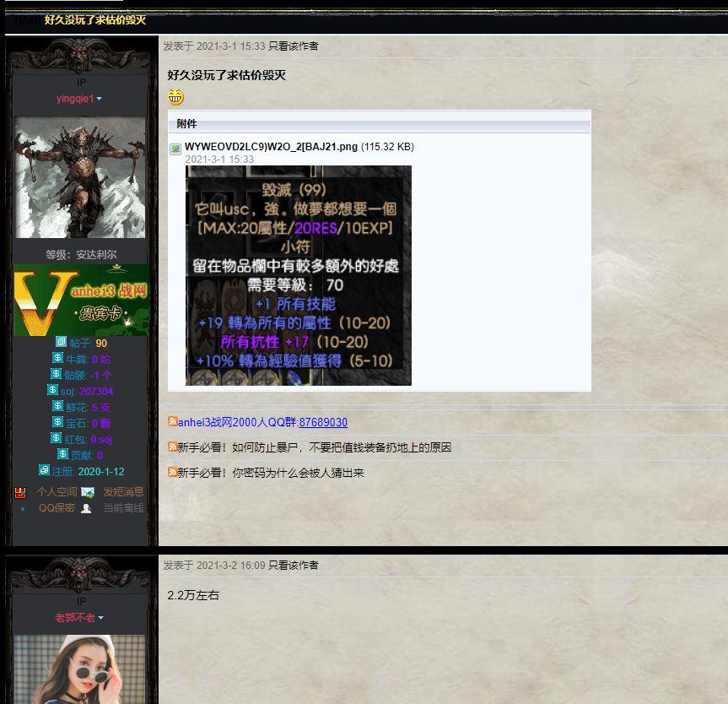Click the RSS icon beside anhei3战网 QQ群
This screenshot has width=728, height=704.
coord(172,421)
